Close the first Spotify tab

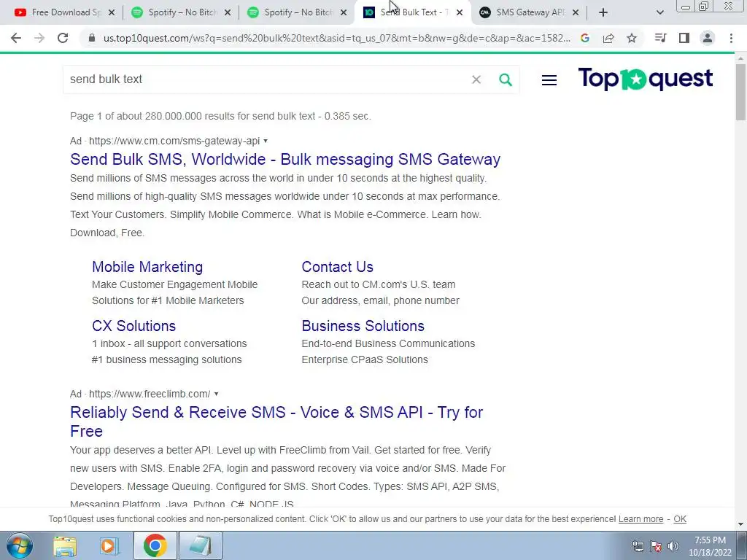[228, 13]
